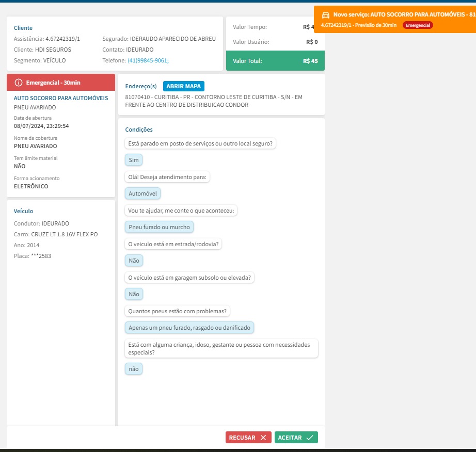This screenshot has height=452, width=476.
Task: Click the 'Condições' section heading
Action: (x=139, y=130)
